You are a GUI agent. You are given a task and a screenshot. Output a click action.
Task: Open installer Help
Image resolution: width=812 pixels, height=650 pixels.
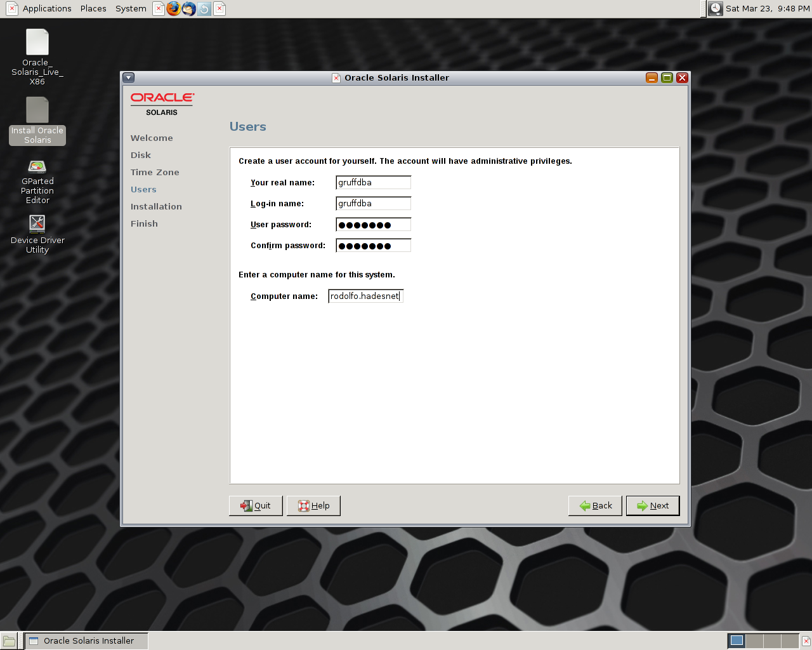[313, 506]
